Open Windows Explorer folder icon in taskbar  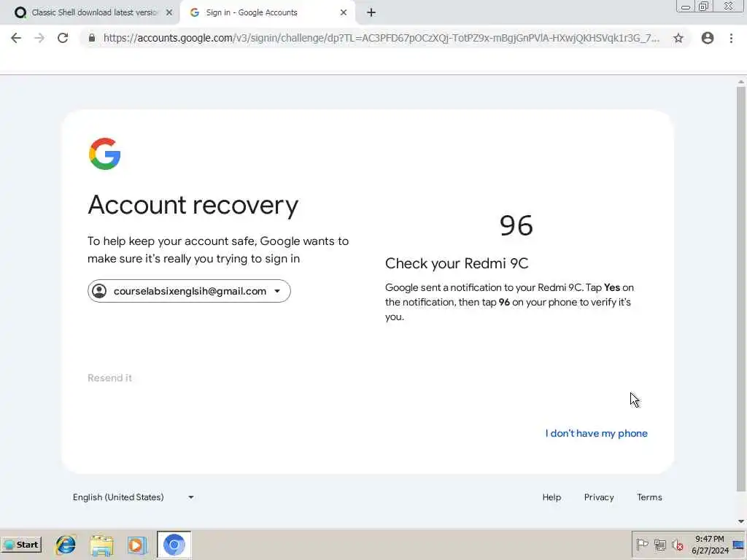101,545
